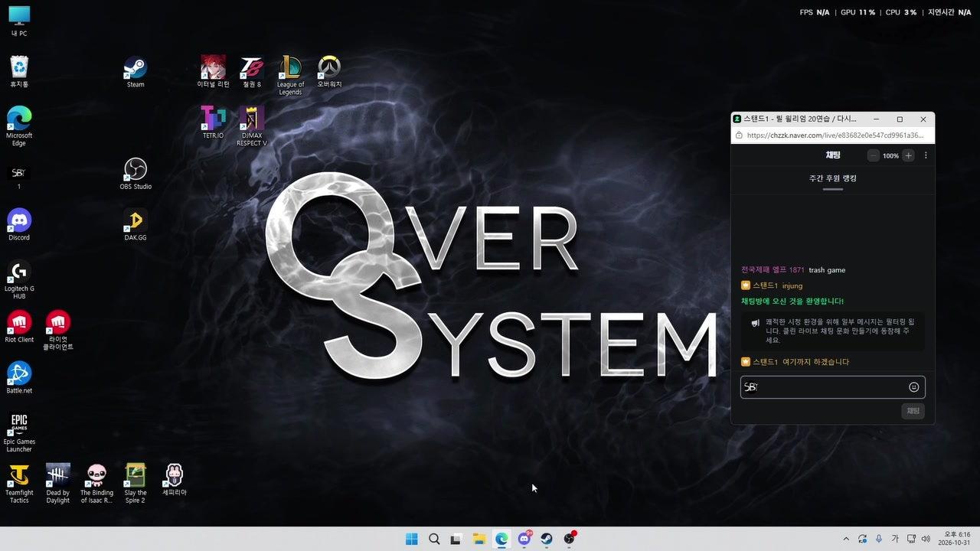Screen dimensions: 980x551
Task: Open the chat window's three-dot options menu
Action: tap(926, 155)
